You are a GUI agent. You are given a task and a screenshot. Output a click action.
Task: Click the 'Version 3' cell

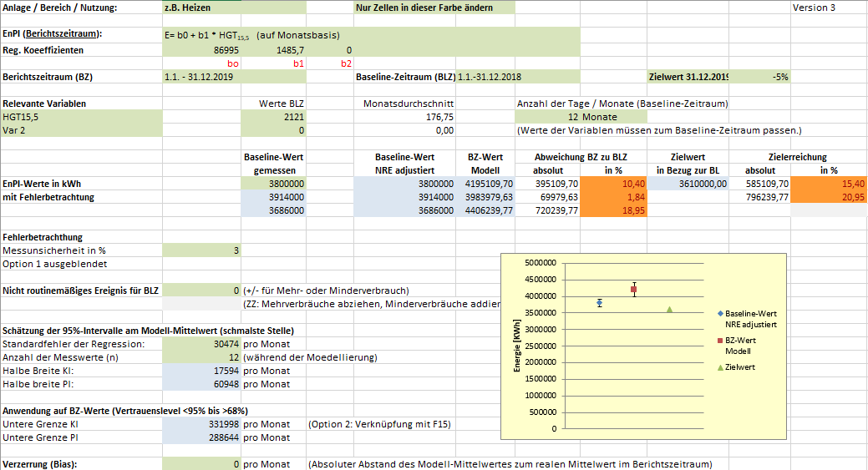pyautogui.click(x=827, y=8)
